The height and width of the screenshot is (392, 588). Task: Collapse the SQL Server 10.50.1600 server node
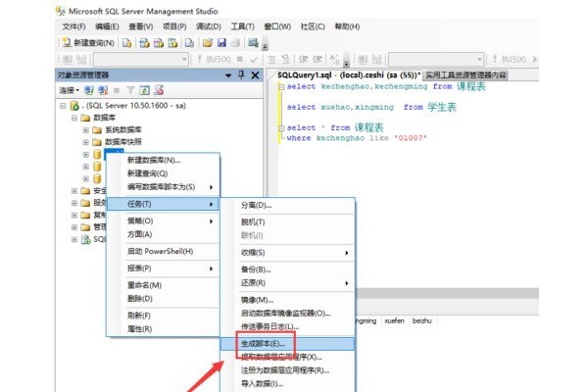[63, 106]
